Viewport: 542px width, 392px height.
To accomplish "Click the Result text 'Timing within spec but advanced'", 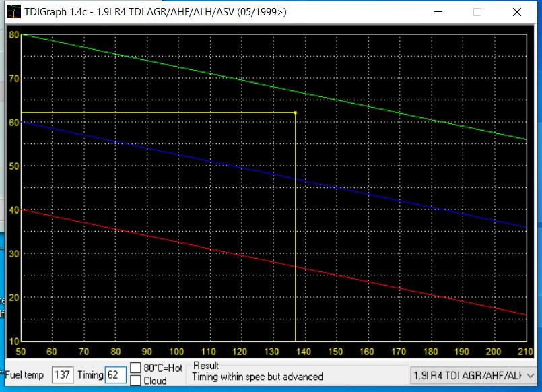I will point(257,377).
